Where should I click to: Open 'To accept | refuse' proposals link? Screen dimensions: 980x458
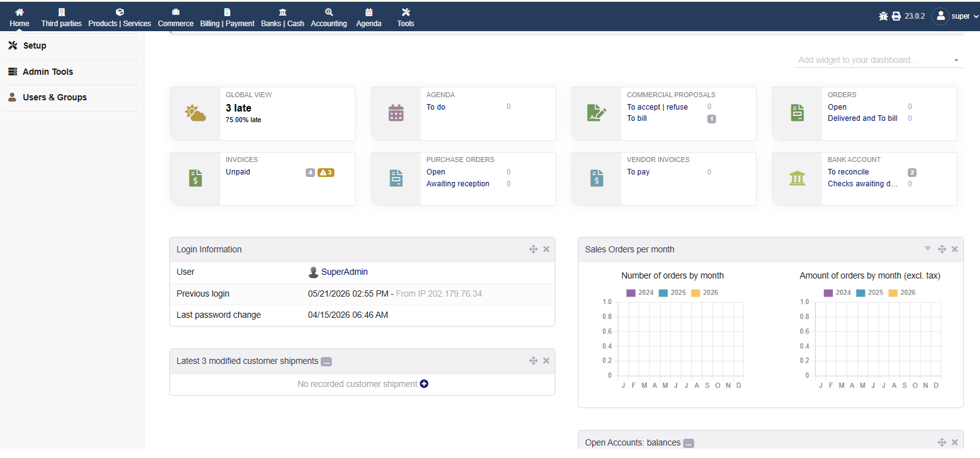click(x=657, y=107)
